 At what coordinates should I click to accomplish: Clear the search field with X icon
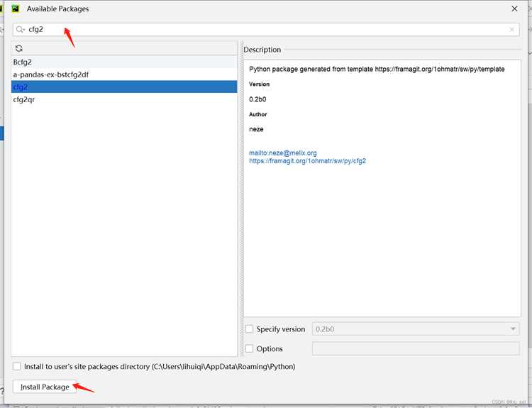(x=511, y=30)
